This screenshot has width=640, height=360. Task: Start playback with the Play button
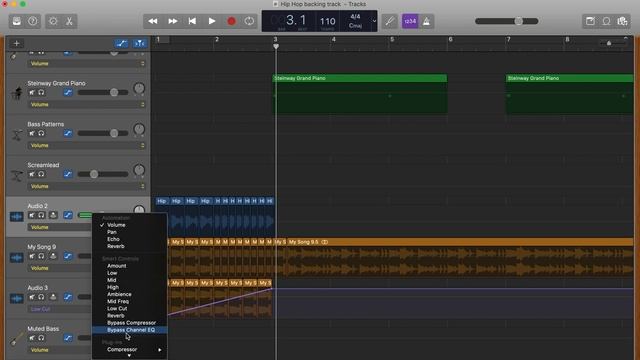(212, 21)
